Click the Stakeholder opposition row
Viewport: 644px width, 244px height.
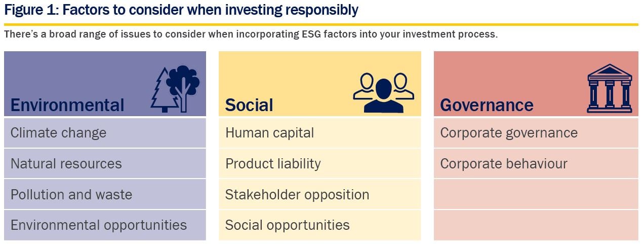(319, 194)
